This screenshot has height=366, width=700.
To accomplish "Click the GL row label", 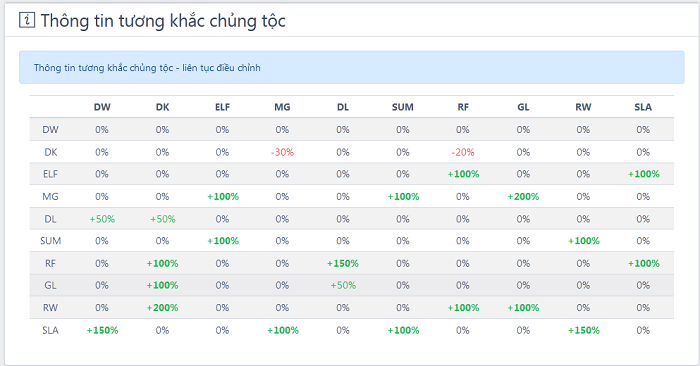I will tap(50, 285).
